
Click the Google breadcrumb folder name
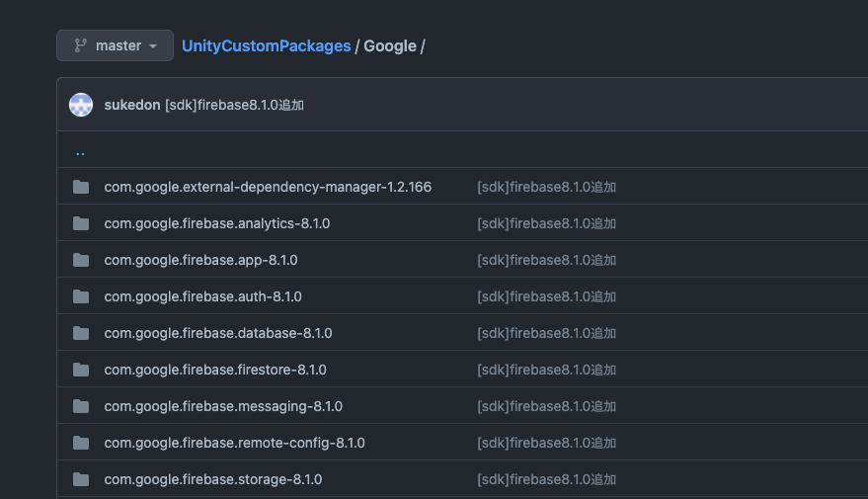390,46
